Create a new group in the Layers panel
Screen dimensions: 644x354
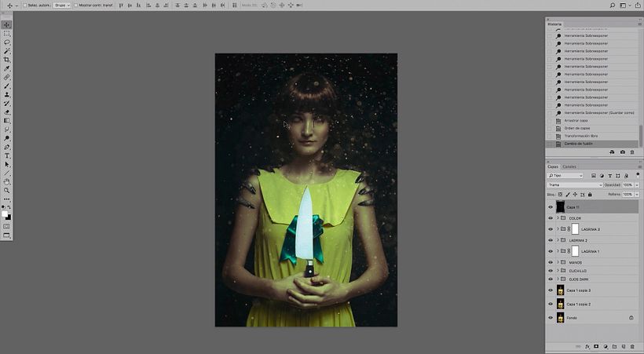click(x=614, y=347)
